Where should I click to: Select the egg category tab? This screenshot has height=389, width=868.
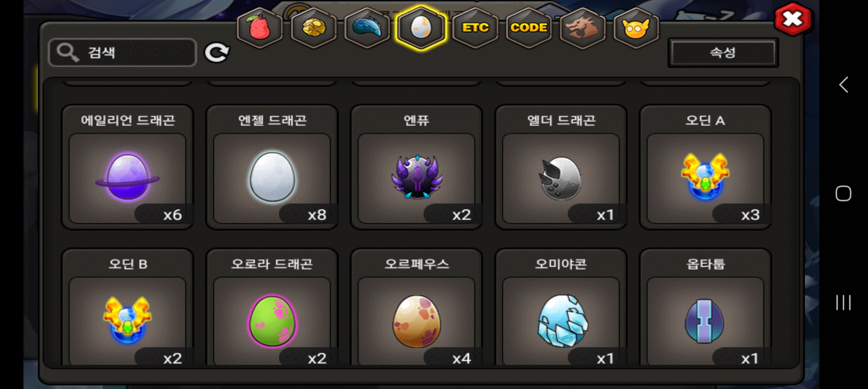[x=421, y=28]
